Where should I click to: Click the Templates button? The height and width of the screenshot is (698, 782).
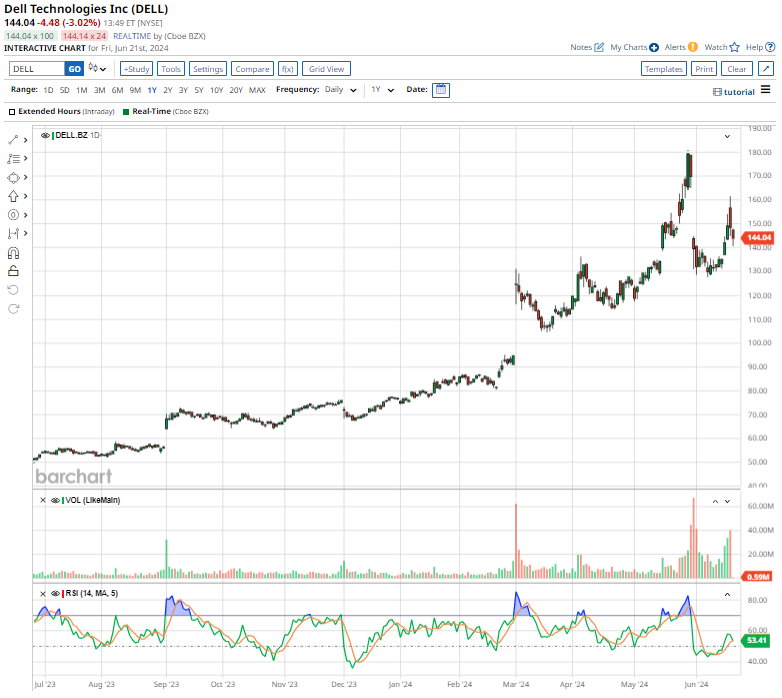663,69
